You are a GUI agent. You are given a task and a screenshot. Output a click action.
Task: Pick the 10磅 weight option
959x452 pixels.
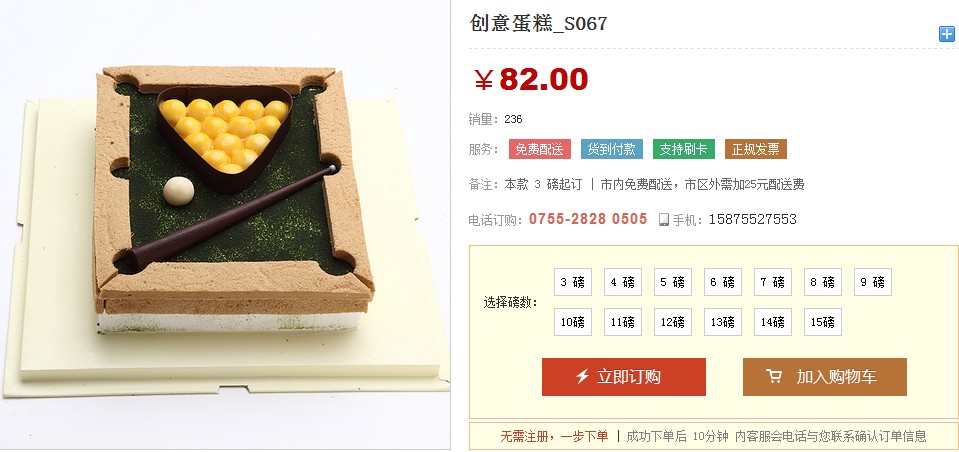572,322
